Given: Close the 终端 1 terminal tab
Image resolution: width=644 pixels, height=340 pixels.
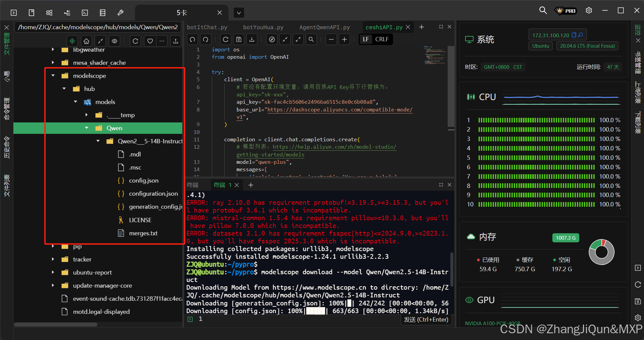Looking at the screenshot, I should 237,185.
